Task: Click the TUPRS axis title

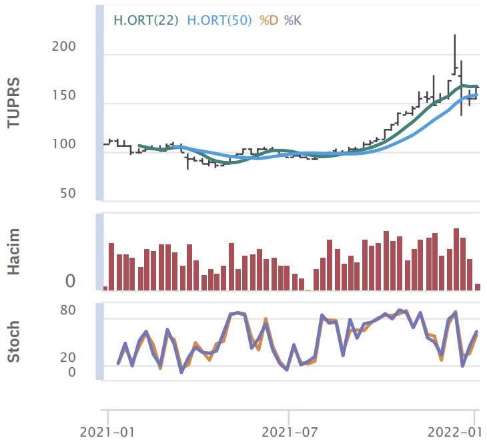Action: click(x=13, y=103)
